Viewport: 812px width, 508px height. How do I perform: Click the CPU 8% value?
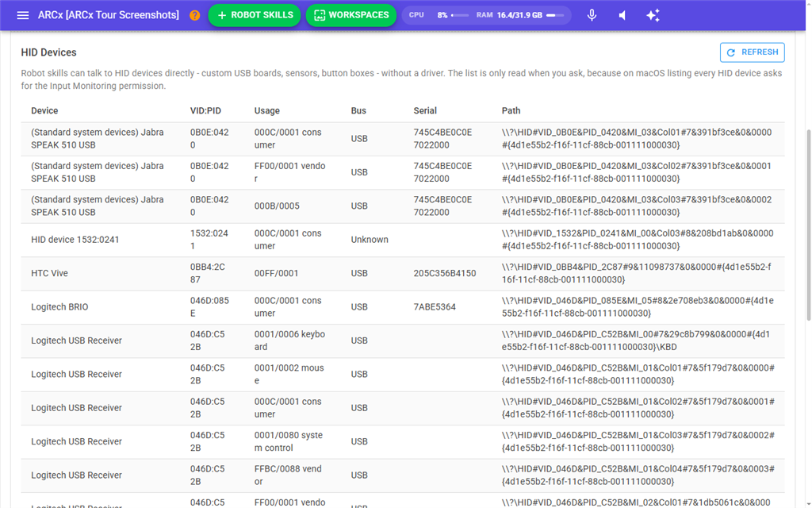pyautogui.click(x=442, y=15)
